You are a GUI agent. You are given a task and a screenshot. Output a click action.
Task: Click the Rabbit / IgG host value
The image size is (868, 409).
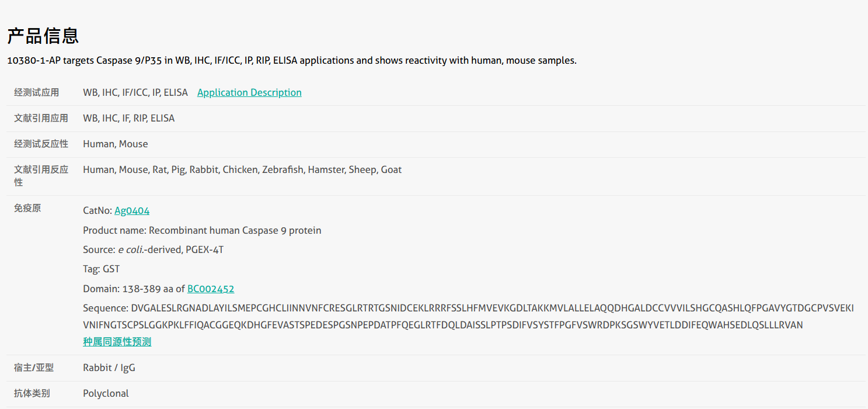coord(109,368)
